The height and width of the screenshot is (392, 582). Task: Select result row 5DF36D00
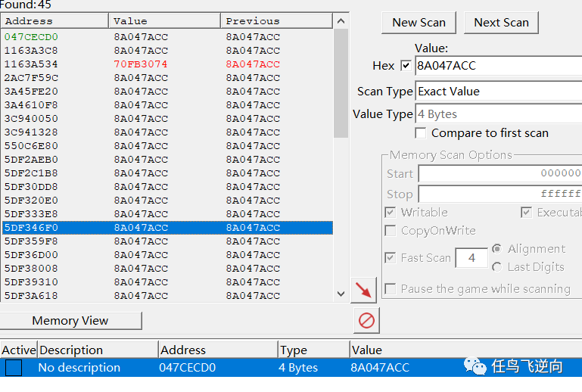167,255
